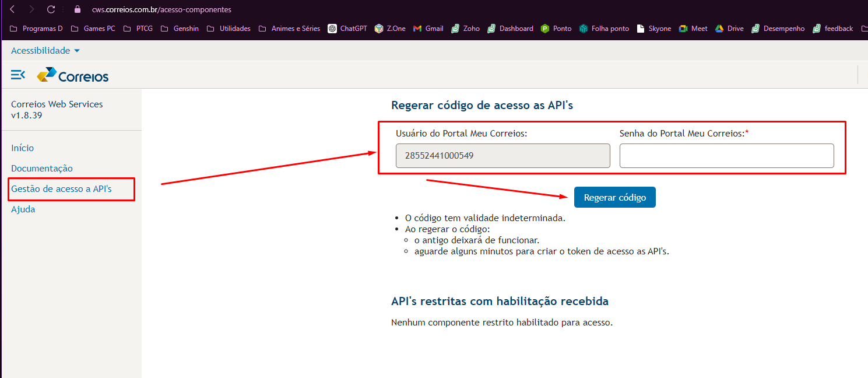Open Ajuda in sidebar
Screen dimensions: 868x378
click(23, 209)
